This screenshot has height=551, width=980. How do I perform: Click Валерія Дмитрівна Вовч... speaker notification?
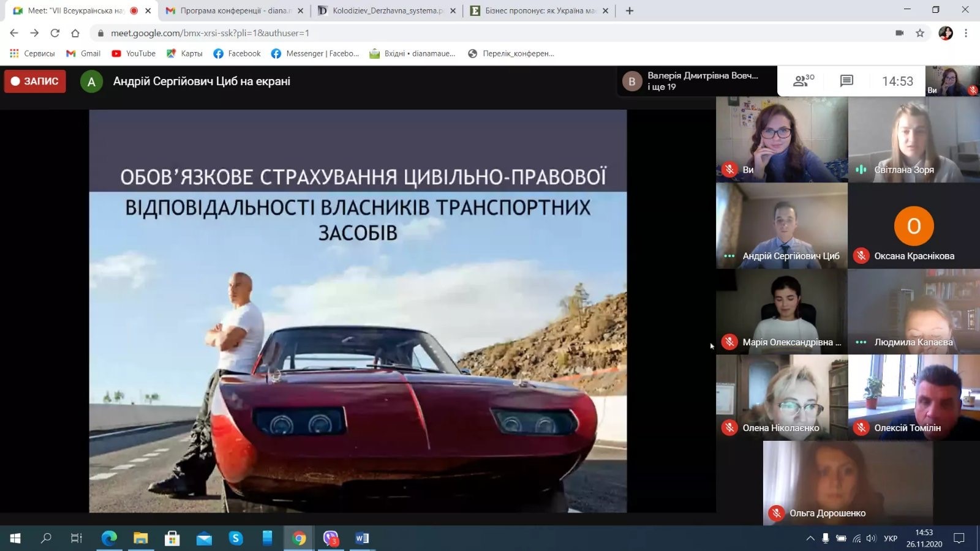pos(696,81)
